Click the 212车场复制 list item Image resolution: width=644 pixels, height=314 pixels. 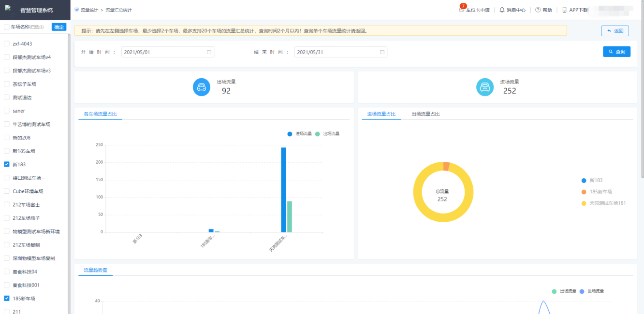point(26,245)
